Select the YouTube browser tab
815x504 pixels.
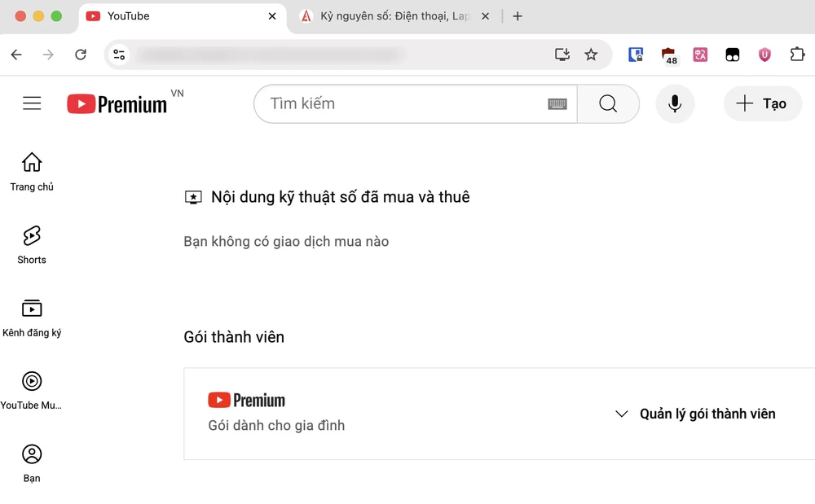[163, 15]
